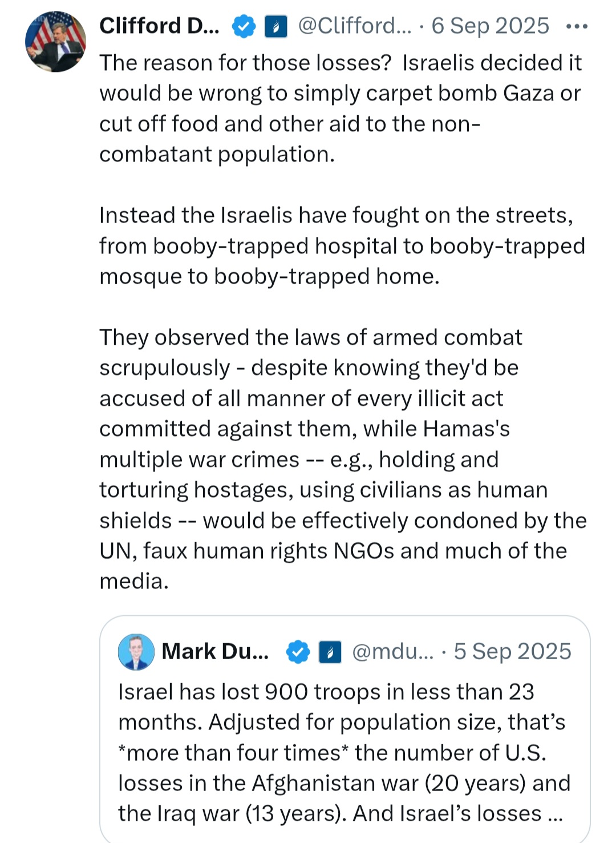Screen dimensions: 616x843
Task: Open the three-dot more options menu
Action: (577, 27)
